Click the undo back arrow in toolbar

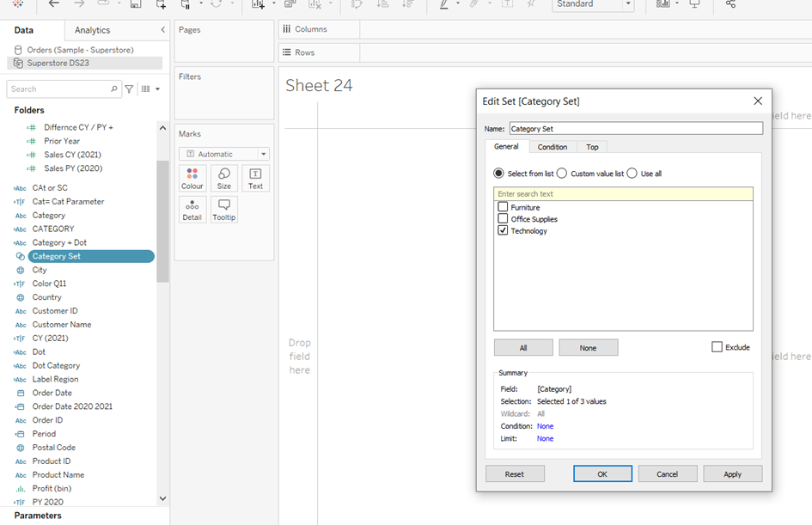click(x=54, y=3)
